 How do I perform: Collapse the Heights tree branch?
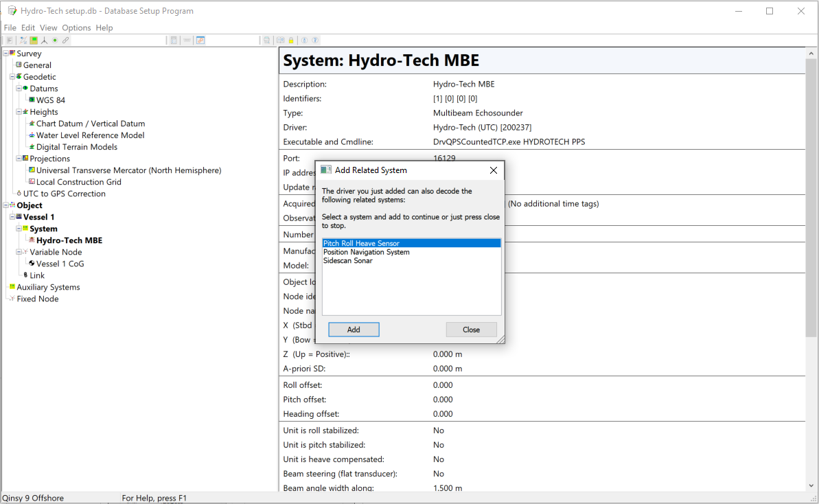(x=19, y=112)
